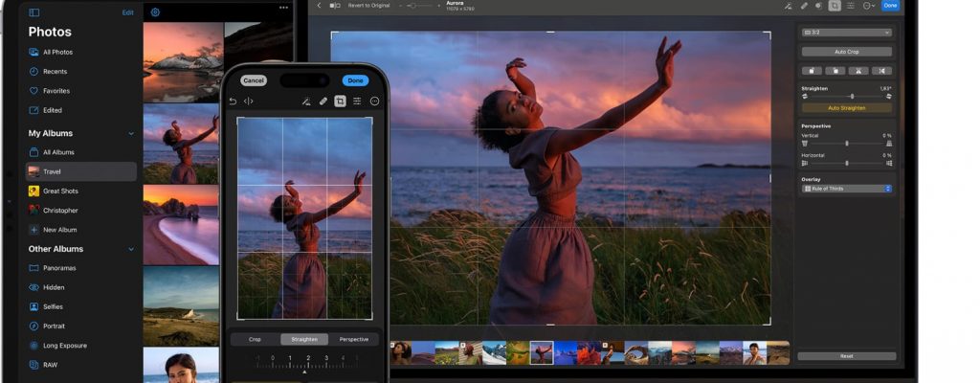Switch to the Perspective tab on the phone
This screenshot has height=383, width=980.
pos(353,339)
